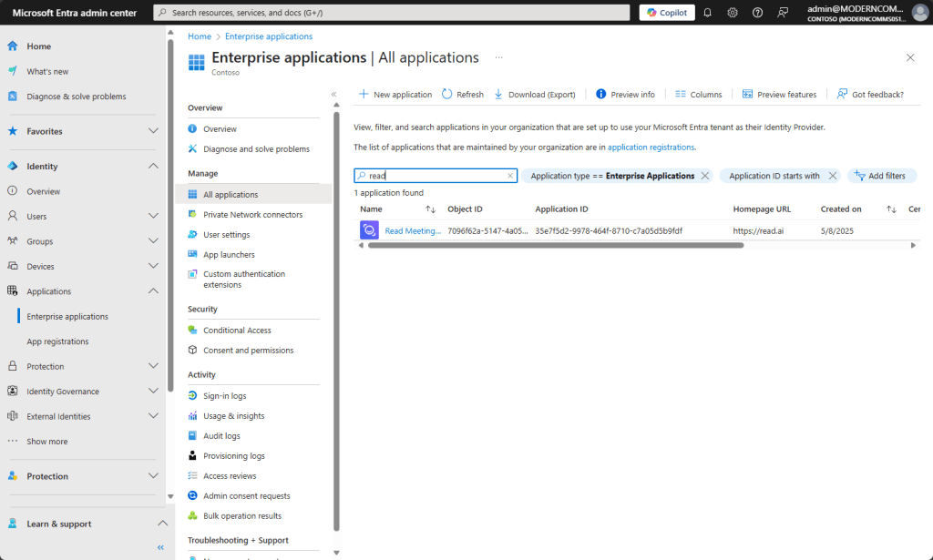The height and width of the screenshot is (560, 933).
Task: Collapse the Identity section
Action: coord(153,166)
